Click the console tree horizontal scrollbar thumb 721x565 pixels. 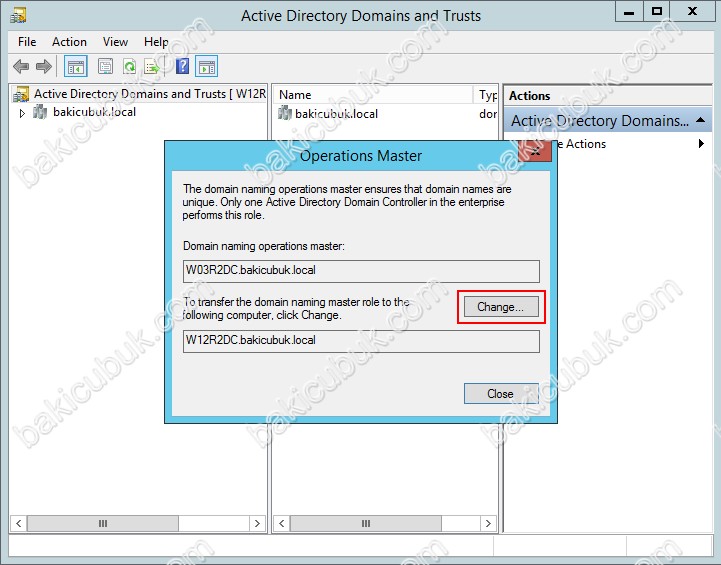click(x=103, y=523)
